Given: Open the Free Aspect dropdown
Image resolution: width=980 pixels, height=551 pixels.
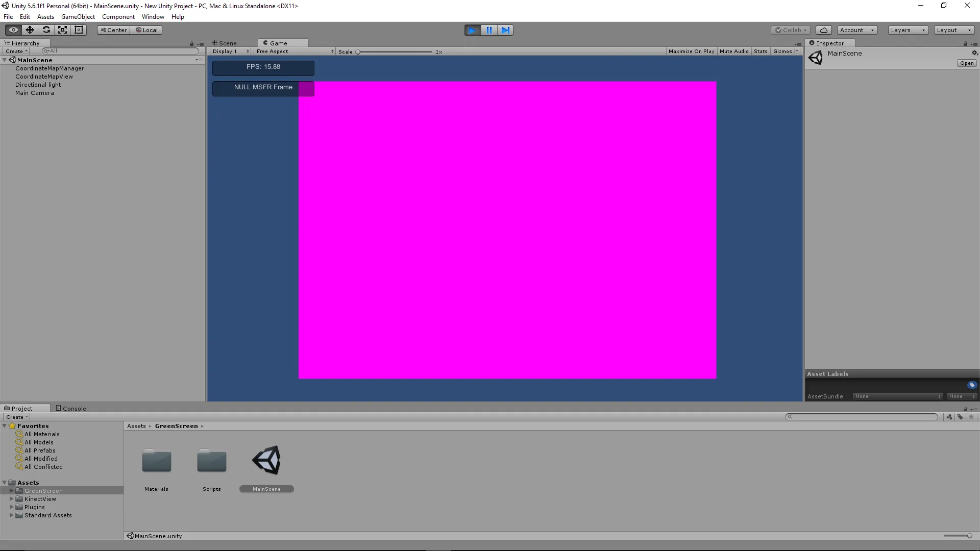Looking at the screenshot, I should point(295,52).
